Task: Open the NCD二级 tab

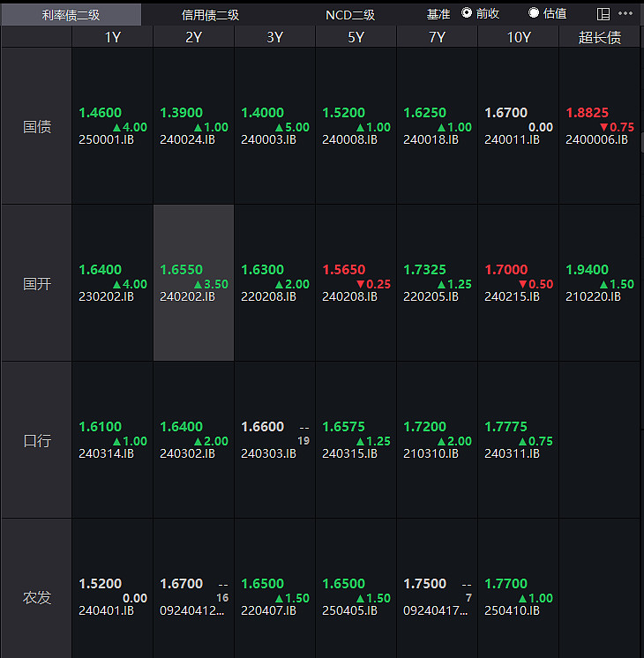Action: tap(349, 14)
